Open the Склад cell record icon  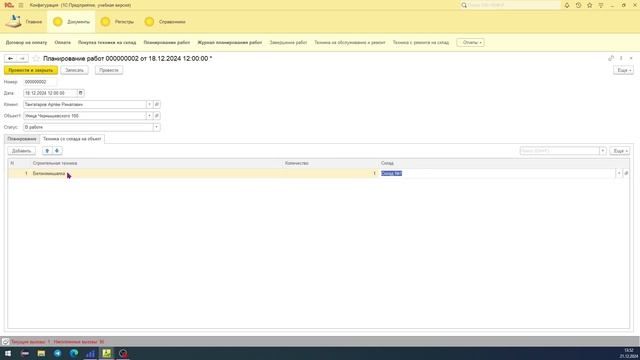pyautogui.click(x=626, y=173)
